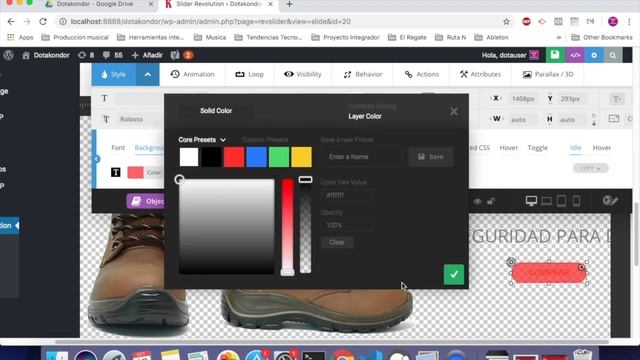Select the tablet device view icon
The height and width of the screenshot is (360, 640).
point(562,201)
